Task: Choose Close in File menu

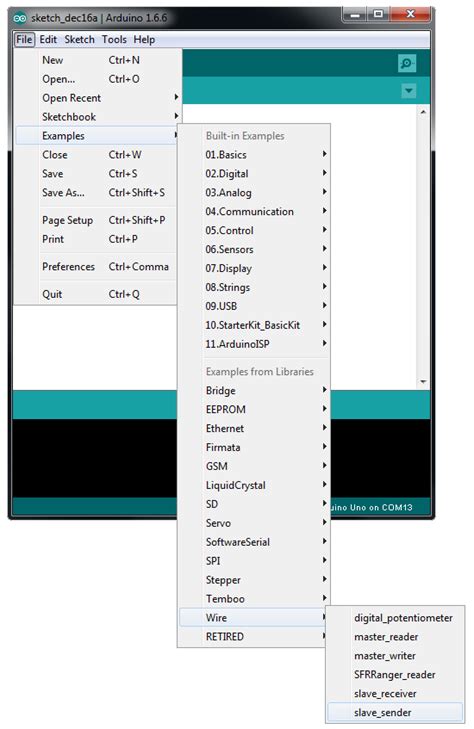Action: [97, 155]
